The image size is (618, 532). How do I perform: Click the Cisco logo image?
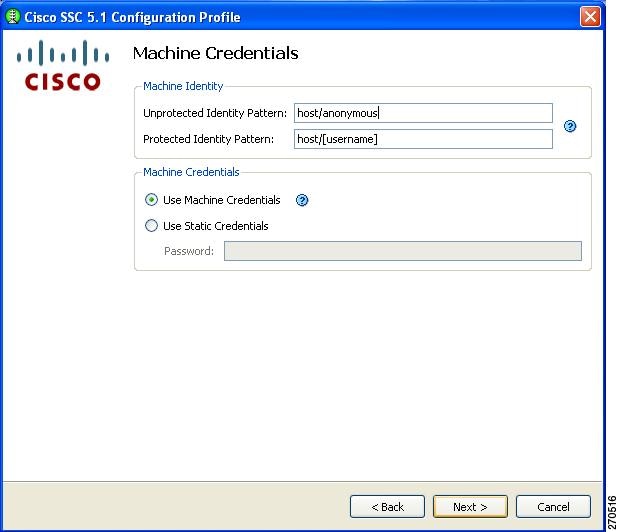pyautogui.click(x=63, y=65)
